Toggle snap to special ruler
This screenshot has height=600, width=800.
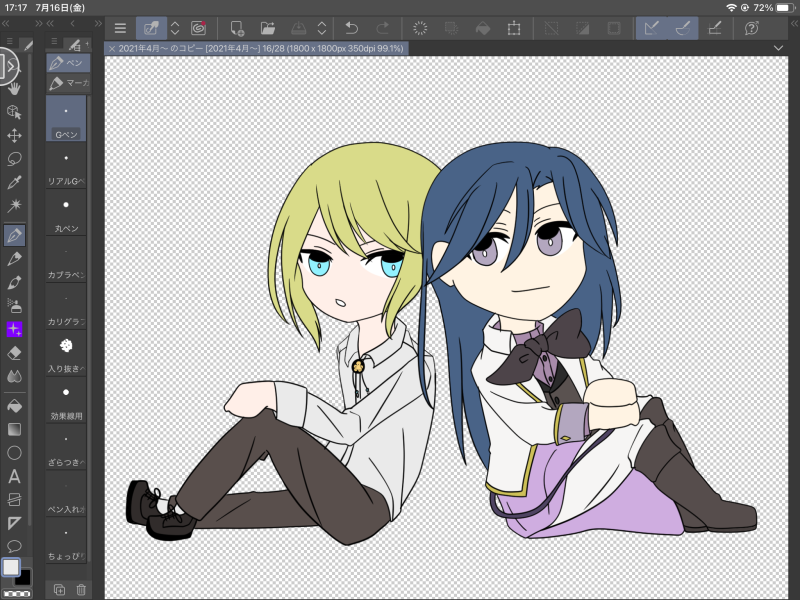pos(683,28)
